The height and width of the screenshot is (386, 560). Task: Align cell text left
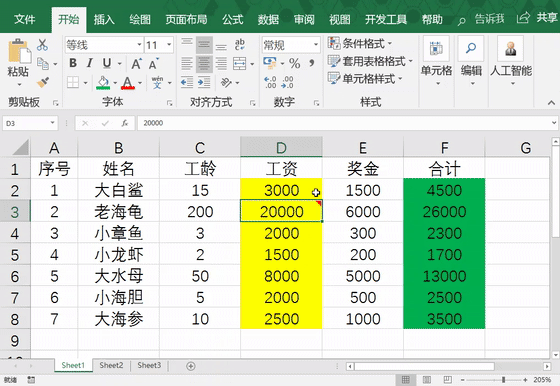tap(186, 64)
